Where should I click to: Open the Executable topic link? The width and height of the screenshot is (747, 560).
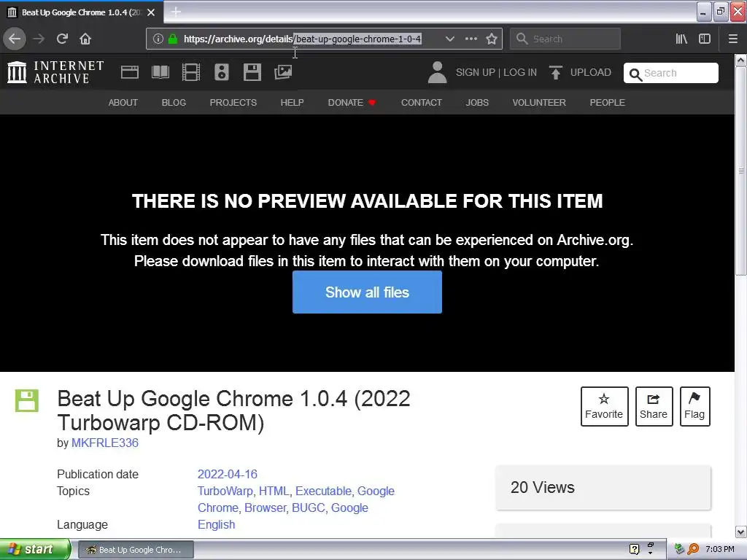point(323,491)
